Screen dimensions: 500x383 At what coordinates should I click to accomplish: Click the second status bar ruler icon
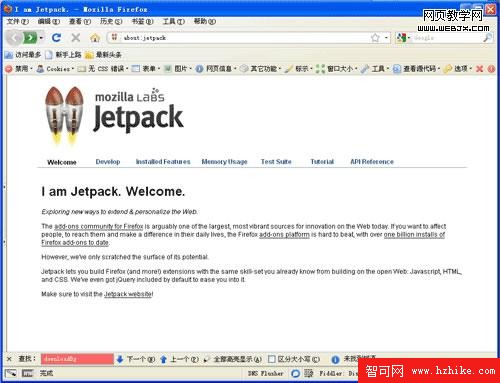click(28, 373)
